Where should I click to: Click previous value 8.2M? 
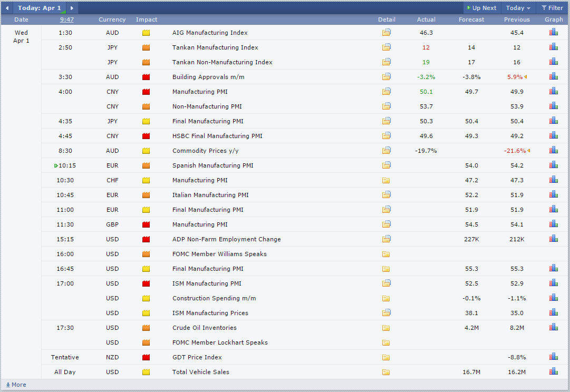click(517, 328)
